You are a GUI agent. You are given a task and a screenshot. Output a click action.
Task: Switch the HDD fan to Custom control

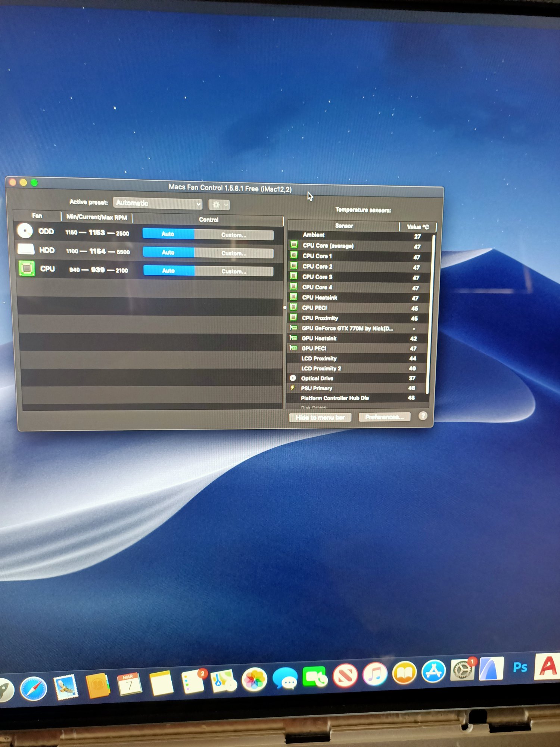pyautogui.click(x=234, y=253)
